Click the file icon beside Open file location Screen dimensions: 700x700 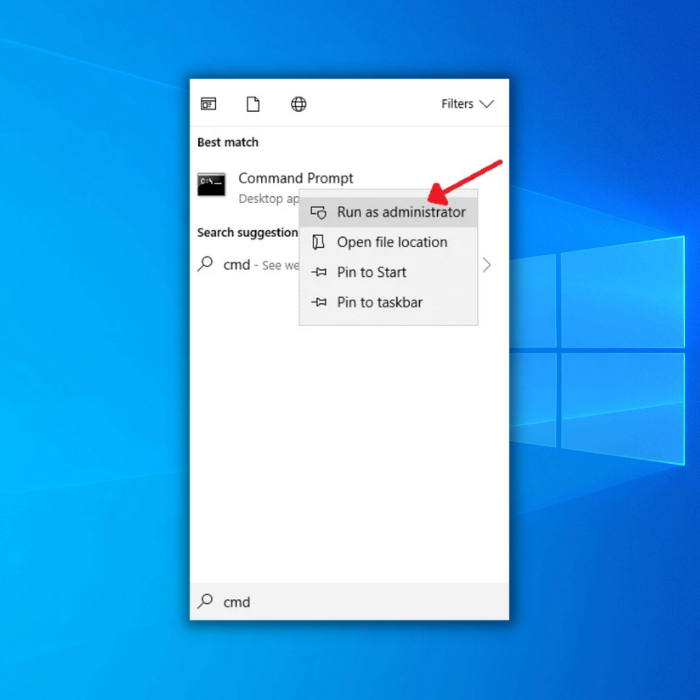pos(319,242)
